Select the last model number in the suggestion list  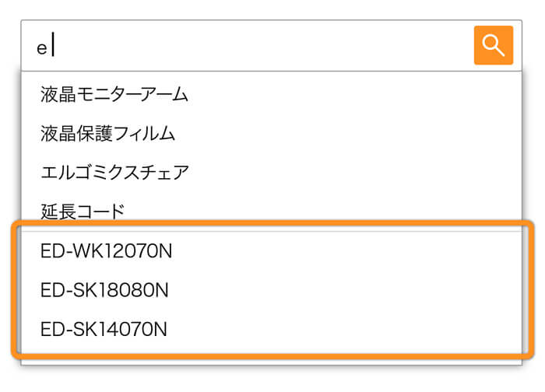click(x=271, y=329)
